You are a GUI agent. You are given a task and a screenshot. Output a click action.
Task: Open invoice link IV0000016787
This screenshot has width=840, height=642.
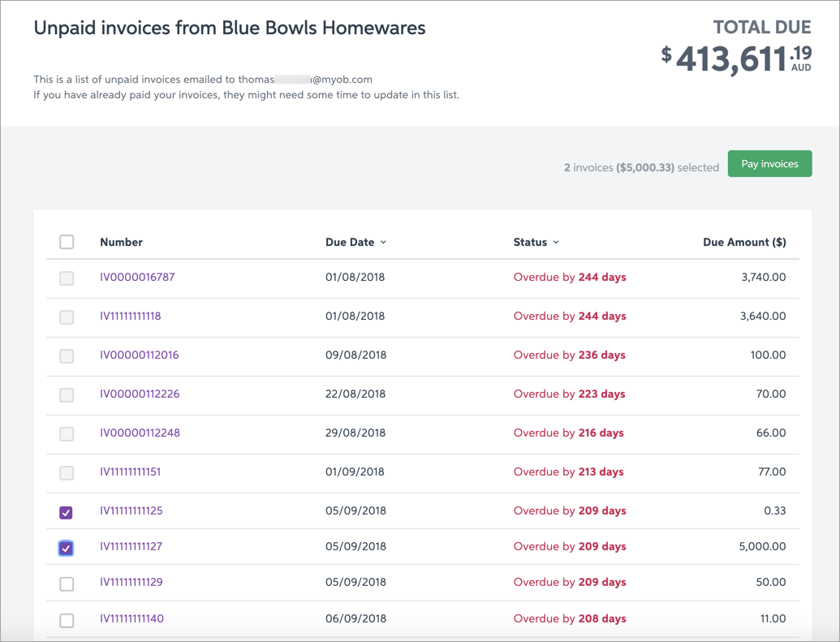click(137, 277)
